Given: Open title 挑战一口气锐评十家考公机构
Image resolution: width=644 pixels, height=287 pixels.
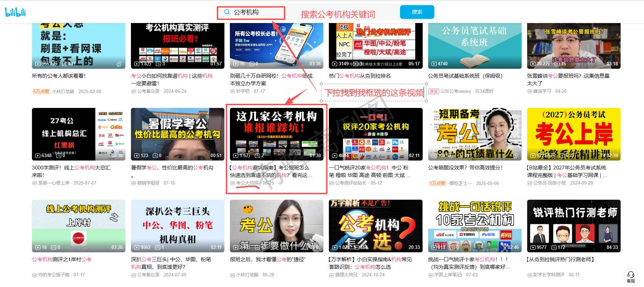Looking at the screenshot, I should click(469, 263).
